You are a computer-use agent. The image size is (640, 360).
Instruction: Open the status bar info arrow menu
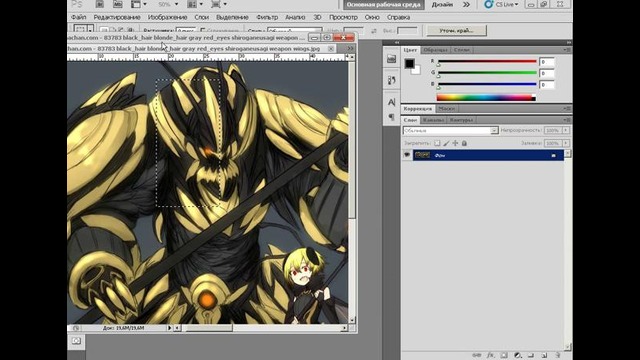coord(169,328)
